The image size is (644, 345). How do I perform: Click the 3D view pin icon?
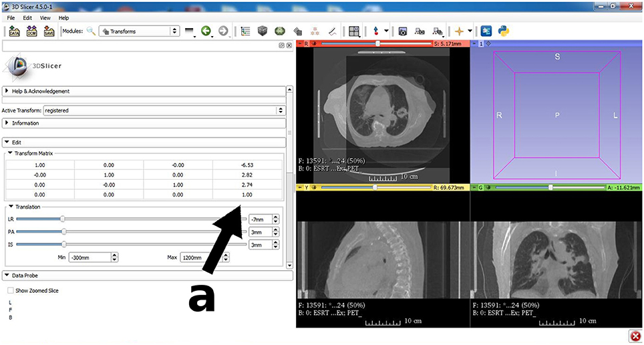click(473, 43)
